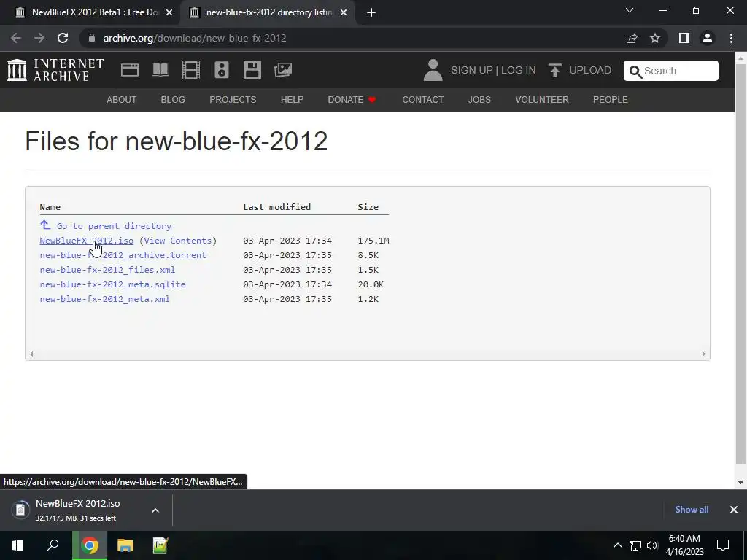Viewport: 747px width, 560px height.
Task: Open taskbar search magnifier
Action: (x=53, y=545)
